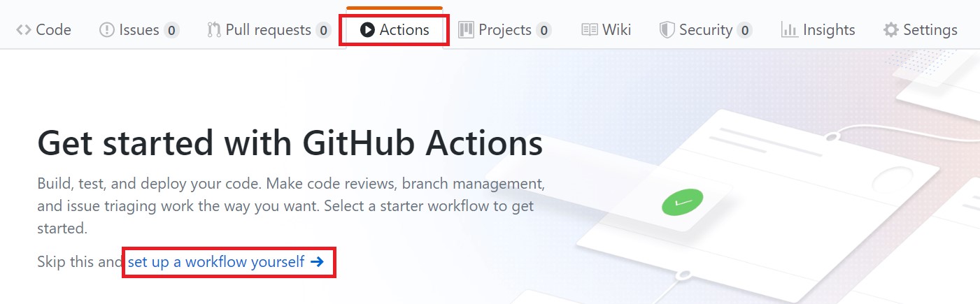
Task: Click the Projects count badge
Action: [x=544, y=30]
